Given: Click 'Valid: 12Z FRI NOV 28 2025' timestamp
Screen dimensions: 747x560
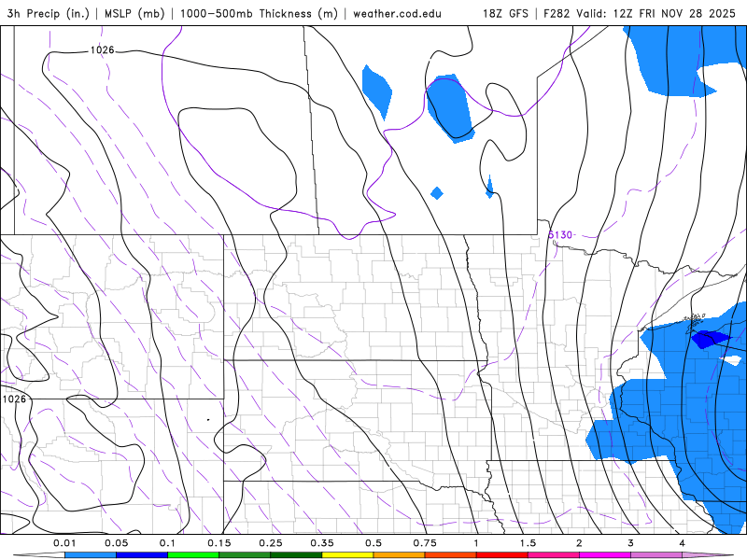Looking at the screenshot, I should (x=656, y=13).
